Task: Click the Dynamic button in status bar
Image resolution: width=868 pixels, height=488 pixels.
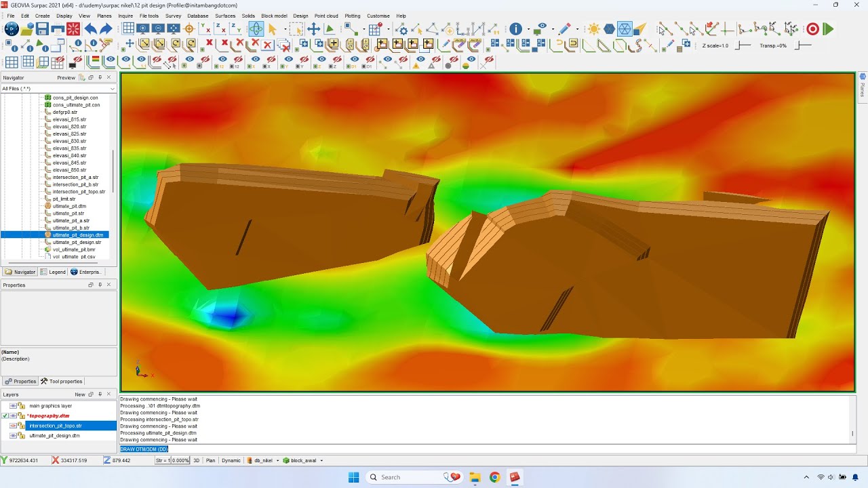Action: coord(231,461)
